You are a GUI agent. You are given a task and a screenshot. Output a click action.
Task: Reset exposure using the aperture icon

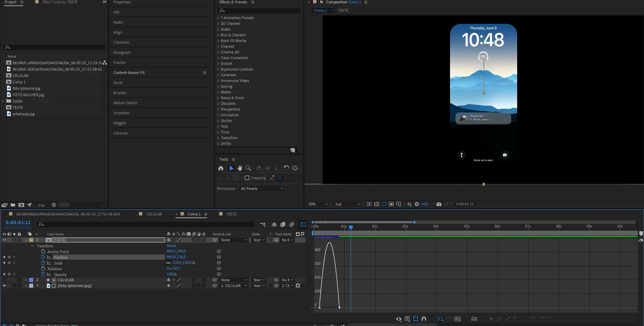coord(417,204)
